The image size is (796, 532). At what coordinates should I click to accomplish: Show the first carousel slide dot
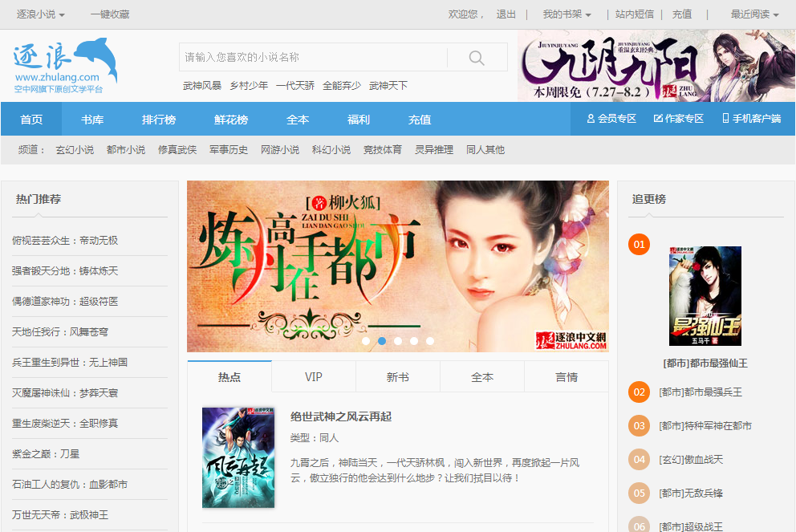tap(366, 341)
